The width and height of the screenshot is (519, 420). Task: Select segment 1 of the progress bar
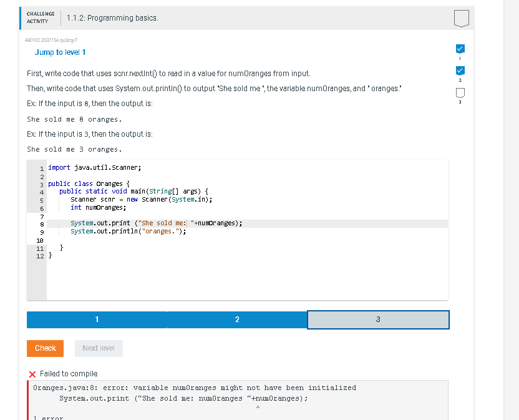point(97,319)
